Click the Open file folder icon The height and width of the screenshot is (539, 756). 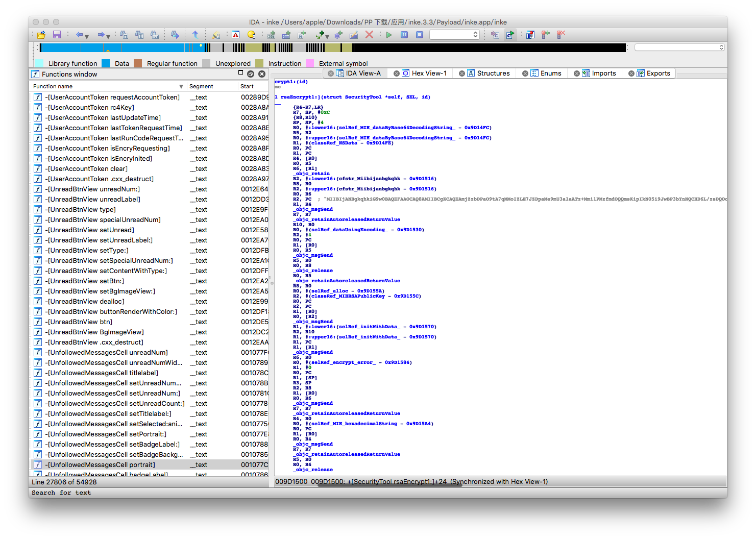coord(41,35)
